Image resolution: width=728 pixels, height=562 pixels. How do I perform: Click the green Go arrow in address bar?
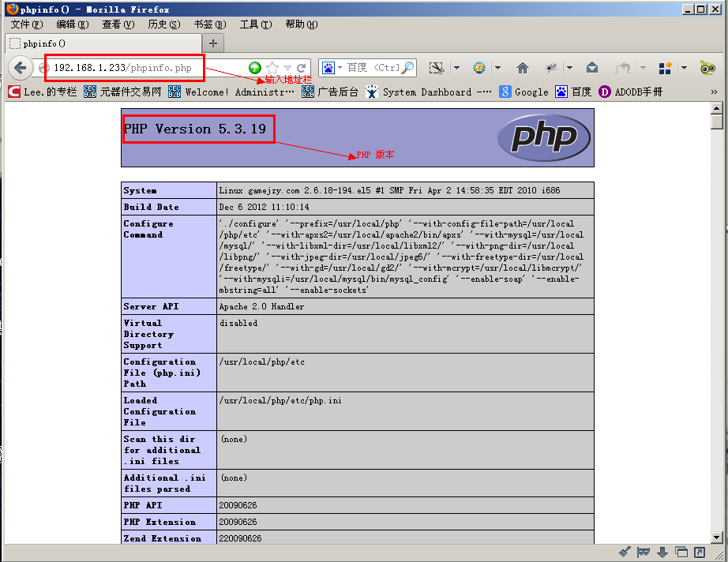tap(255, 68)
